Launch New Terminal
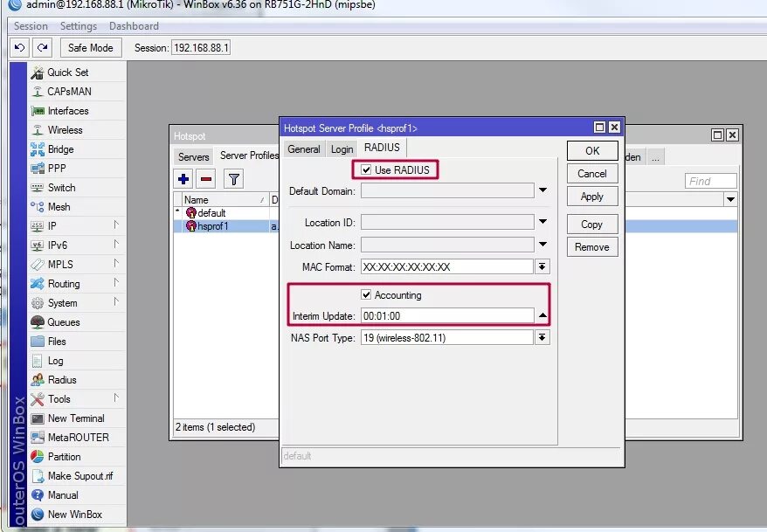 pos(77,418)
